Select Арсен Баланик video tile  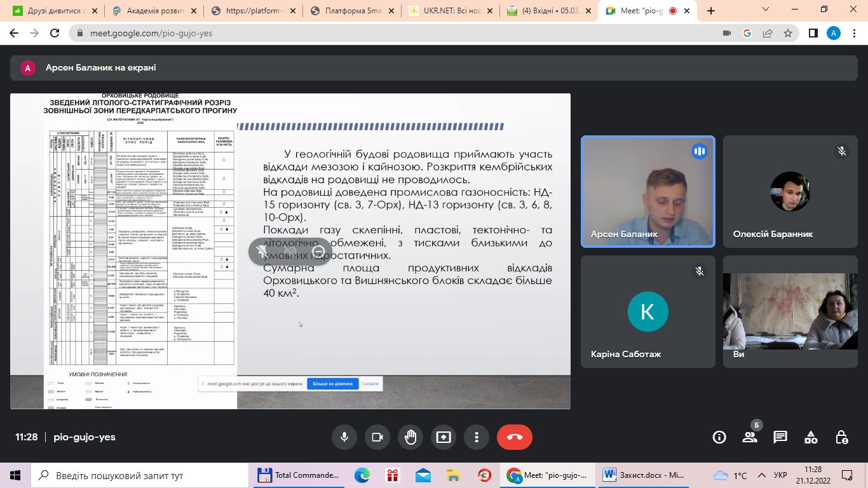[x=648, y=191]
